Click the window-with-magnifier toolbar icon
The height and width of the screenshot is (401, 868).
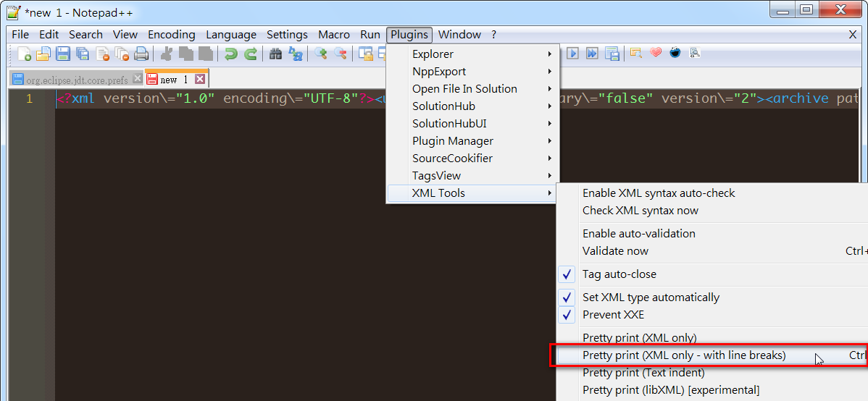(x=636, y=53)
